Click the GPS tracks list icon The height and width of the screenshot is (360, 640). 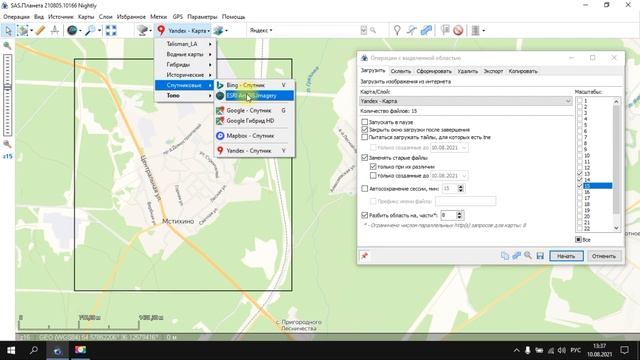click(476, 30)
